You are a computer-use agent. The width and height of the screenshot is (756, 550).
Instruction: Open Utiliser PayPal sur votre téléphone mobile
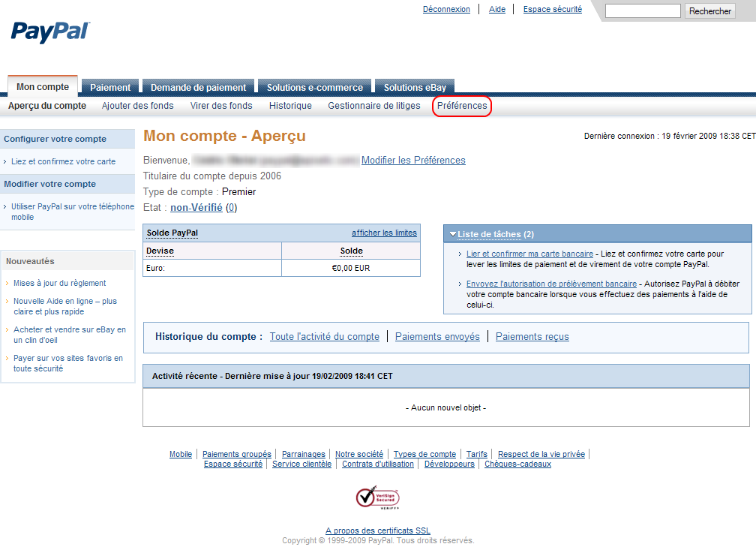click(x=73, y=212)
